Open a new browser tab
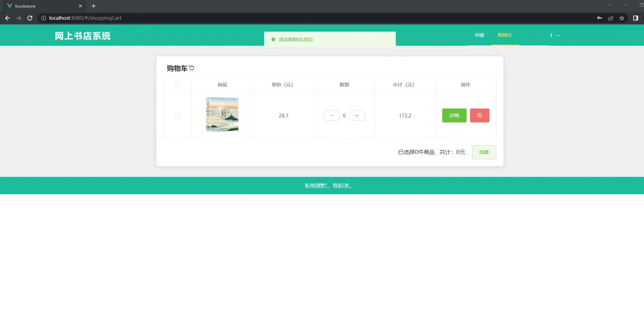The height and width of the screenshot is (319, 644). click(94, 6)
